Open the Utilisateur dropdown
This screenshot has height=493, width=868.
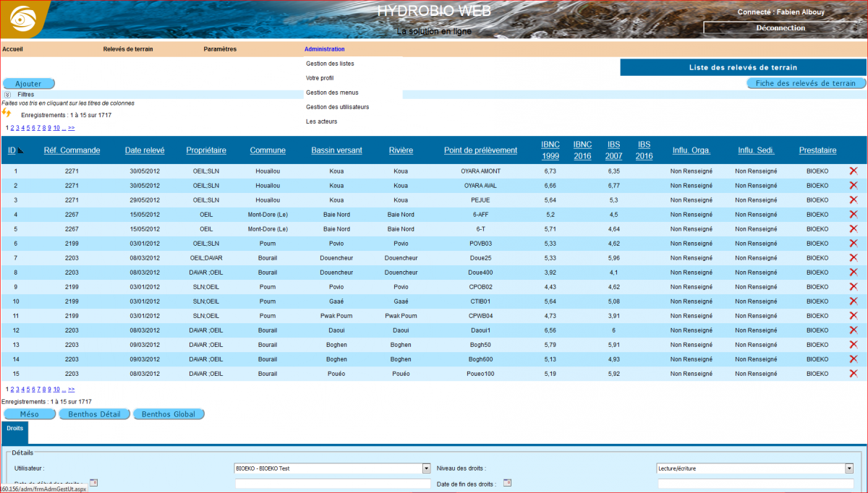click(426, 468)
